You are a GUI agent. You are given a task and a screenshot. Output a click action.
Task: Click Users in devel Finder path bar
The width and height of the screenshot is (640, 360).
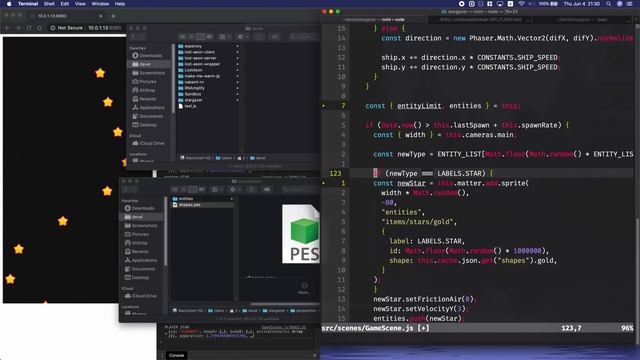point(224,158)
